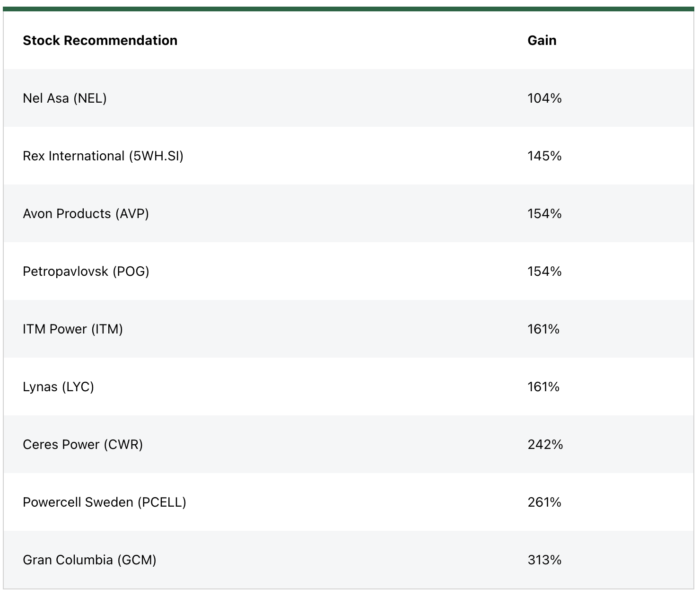Click the 154% gain for Avon Products

(x=544, y=214)
